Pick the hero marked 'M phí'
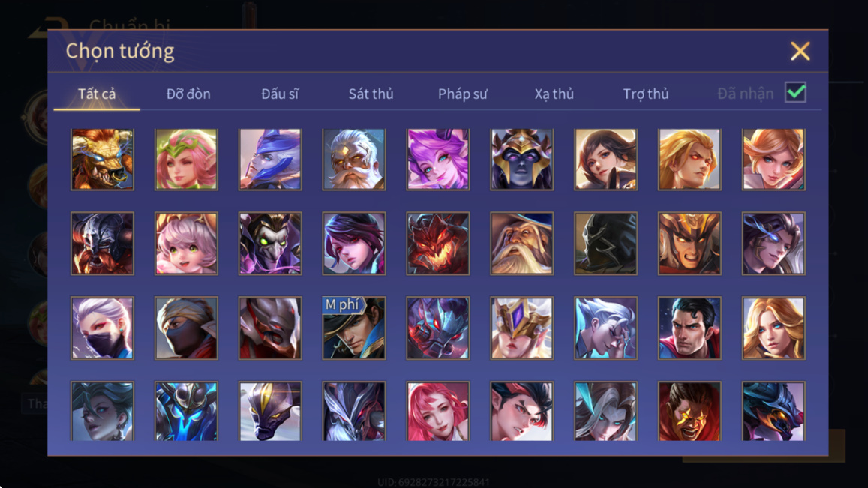 354,328
